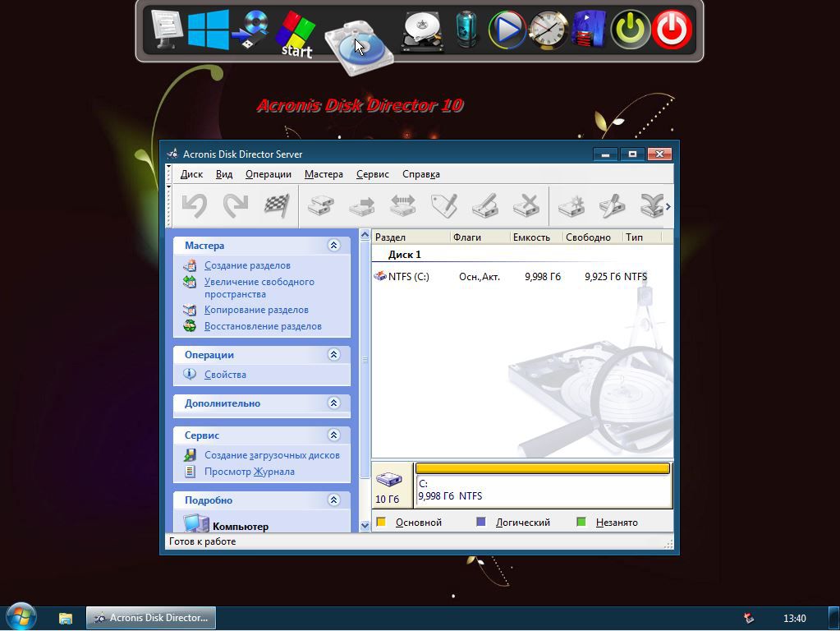This screenshot has height=631, width=840.
Task: Click the 13:40 taskbar clock
Action: click(795, 618)
